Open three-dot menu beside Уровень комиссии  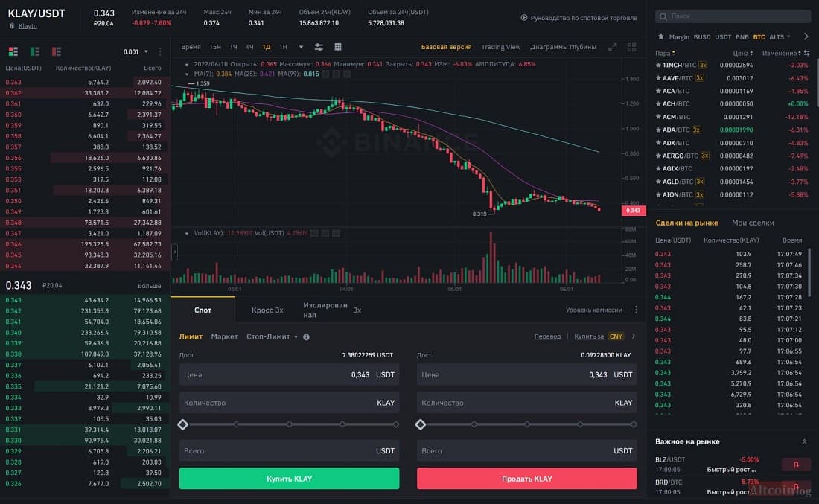(636, 310)
